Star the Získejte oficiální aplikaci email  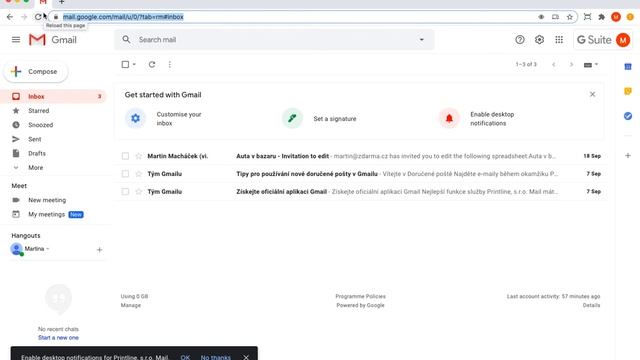click(x=139, y=191)
